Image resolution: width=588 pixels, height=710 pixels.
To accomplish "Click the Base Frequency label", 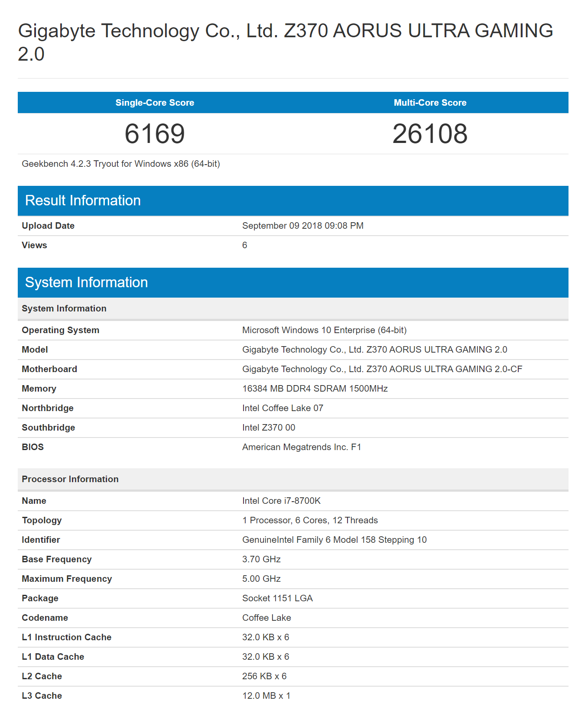I will point(57,559).
